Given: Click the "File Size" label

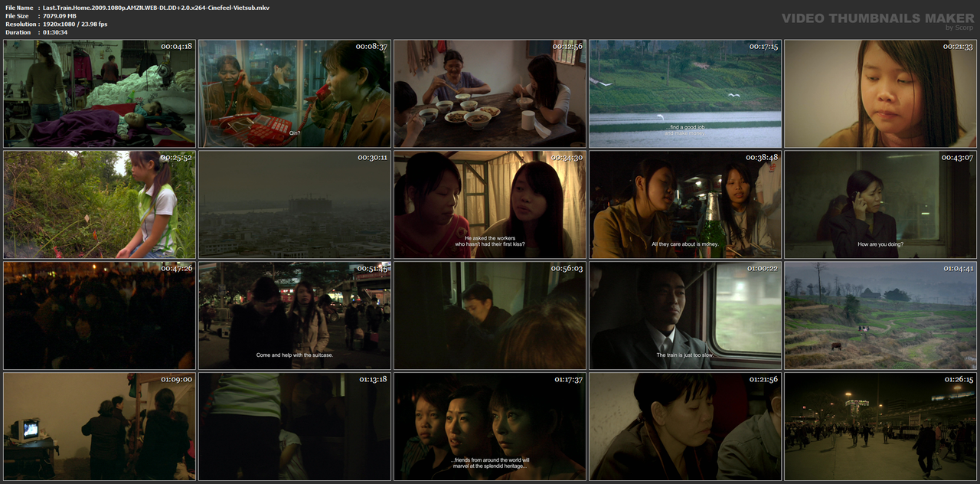Looking at the screenshot, I should tap(17, 16).
